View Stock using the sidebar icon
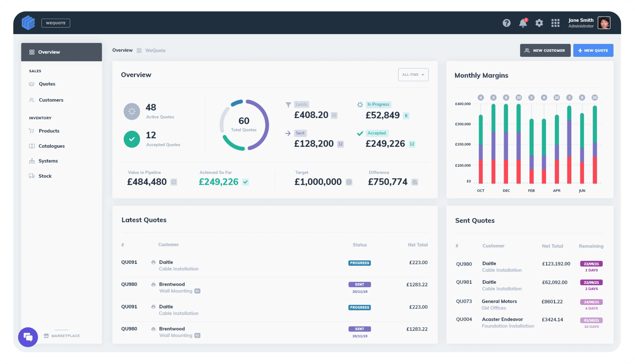The width and height of the screenshot is (635, 364). pyautogui.click(x=32, y=176)
